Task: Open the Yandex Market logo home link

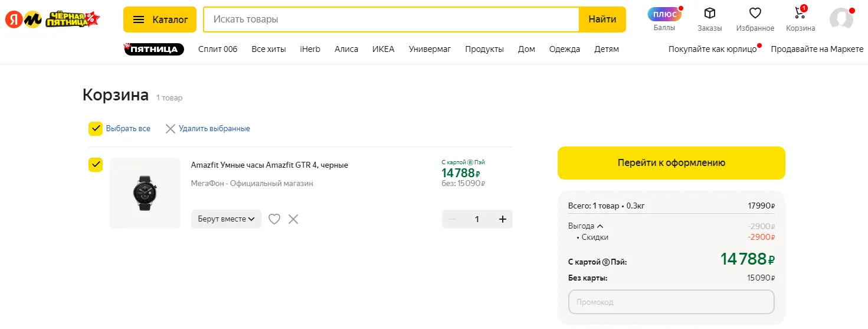Action: click(x=24, y=19)
